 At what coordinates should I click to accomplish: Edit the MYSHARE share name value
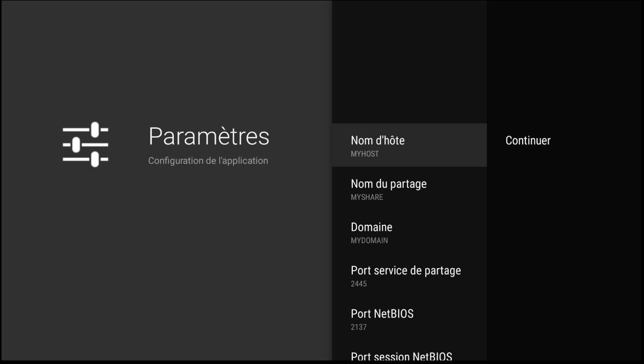coord(367,197)
